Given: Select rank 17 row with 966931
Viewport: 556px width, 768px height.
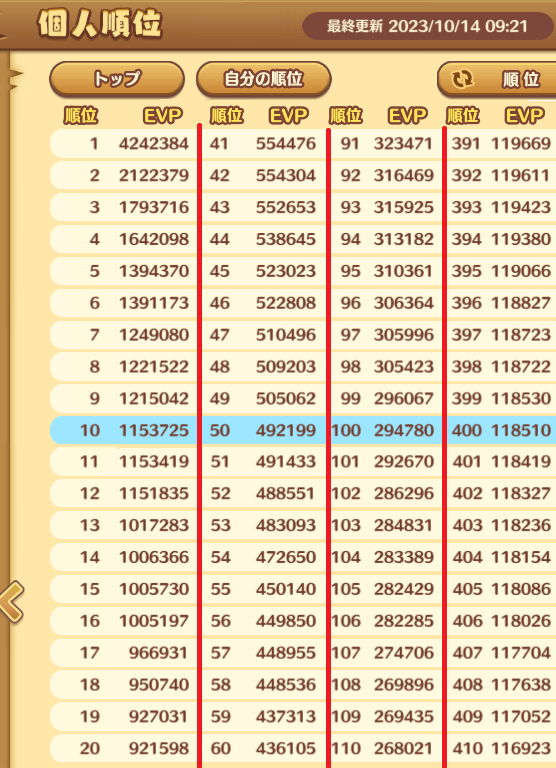Looking at the screenshot, I should (123, 652).
